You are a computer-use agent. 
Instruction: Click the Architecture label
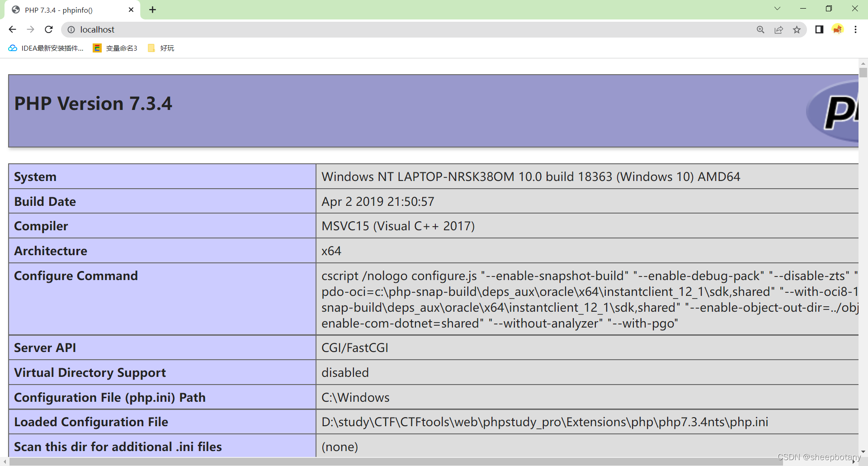coord(51,251)
